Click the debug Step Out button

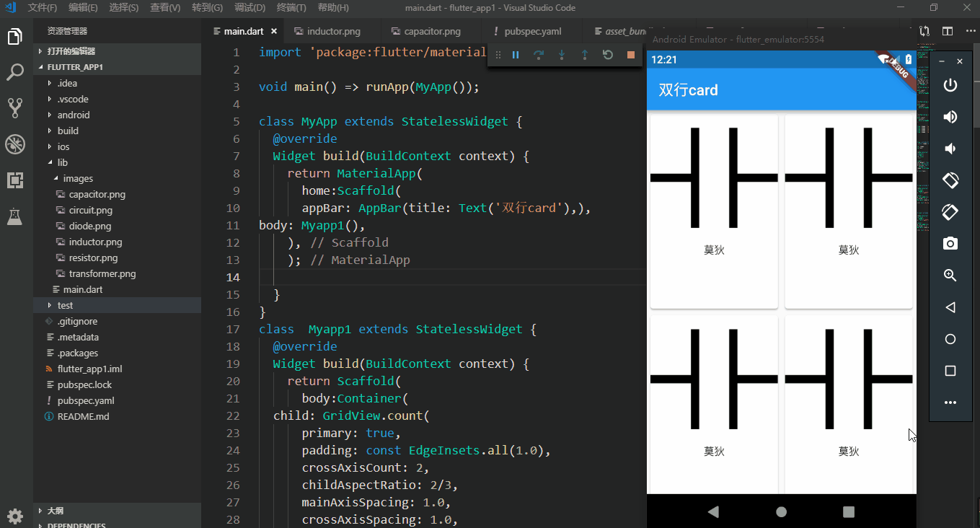pos(585,55)
